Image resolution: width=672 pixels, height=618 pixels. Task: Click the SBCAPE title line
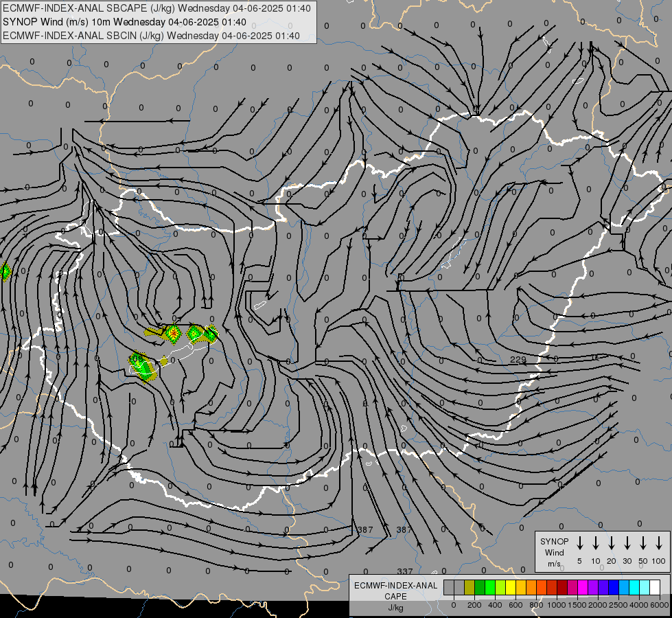coord(157,8)
